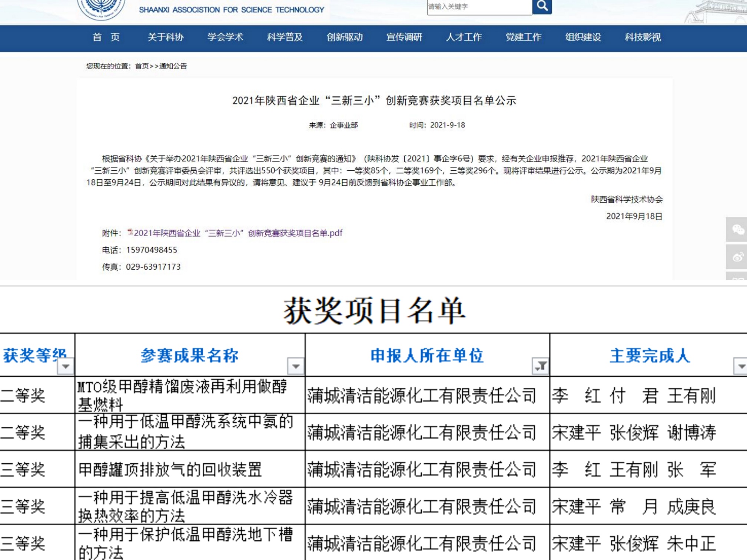Select 蒲城清洁能源 unit cell in 李红 付君 row
The image size is (747, 560).
click(428, 395)
